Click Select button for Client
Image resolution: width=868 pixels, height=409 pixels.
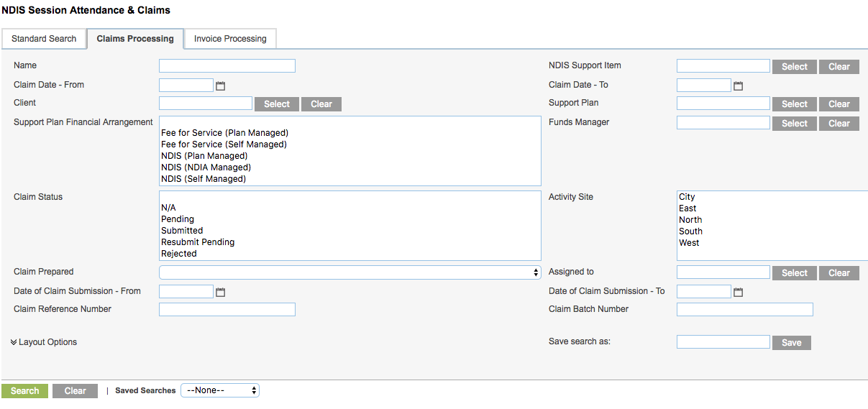point(277,104)
